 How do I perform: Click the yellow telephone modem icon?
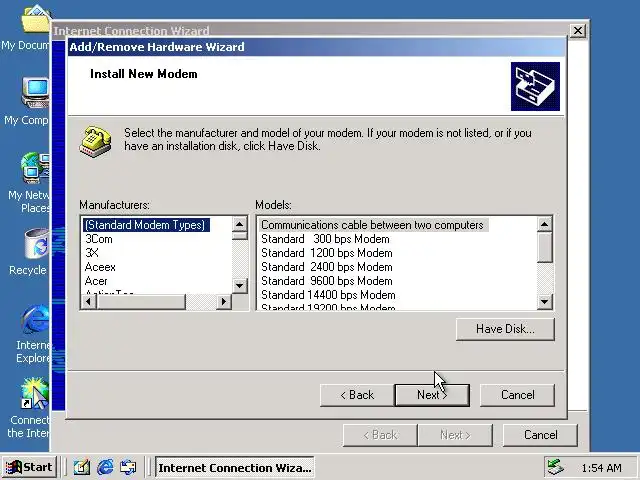point(96,142)
